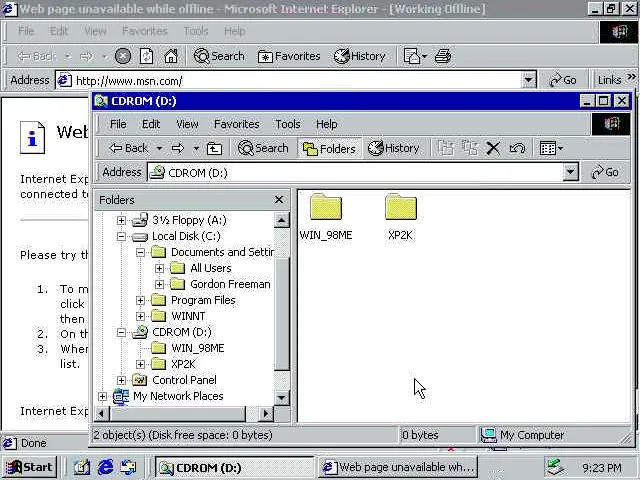
Task: Open Help menu in CDROM window
Action: coord(326,124)
